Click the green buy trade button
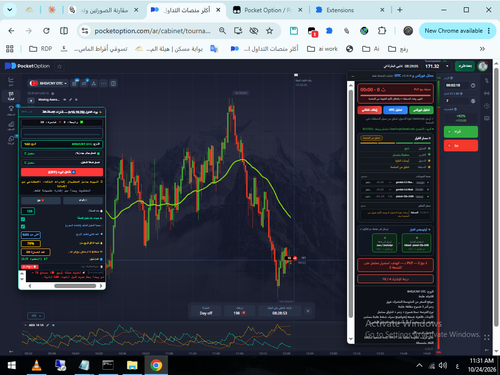The image size is (500, 375). pyautogui.click(x=461, y=132)
